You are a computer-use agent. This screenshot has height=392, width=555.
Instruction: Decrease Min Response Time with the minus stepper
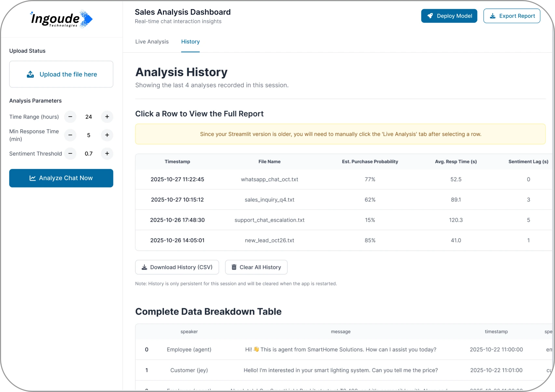click(x=70, y=135)
